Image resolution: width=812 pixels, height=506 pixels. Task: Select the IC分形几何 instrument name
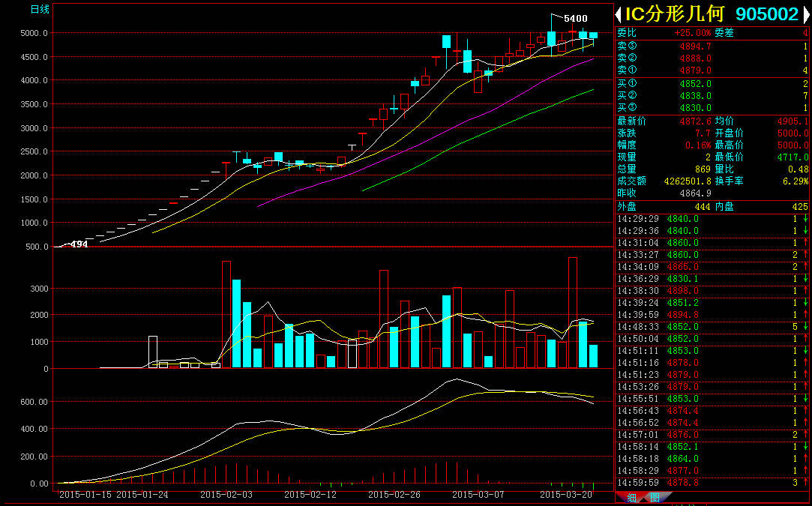pos(675,14)
